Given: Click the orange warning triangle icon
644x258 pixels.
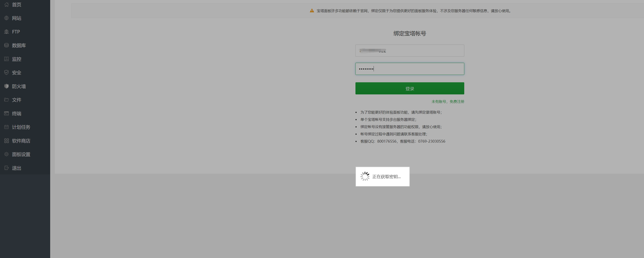Looking at the screenshot, I should click(312, 11).
